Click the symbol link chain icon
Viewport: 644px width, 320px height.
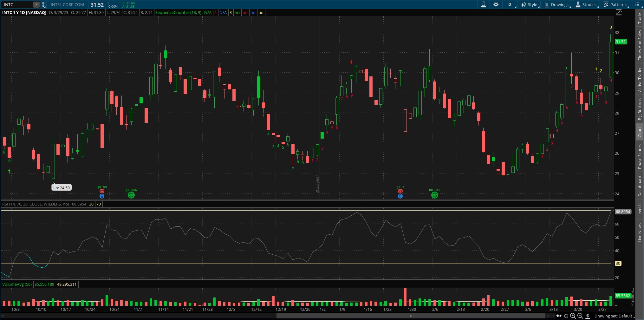coord(44,4)
